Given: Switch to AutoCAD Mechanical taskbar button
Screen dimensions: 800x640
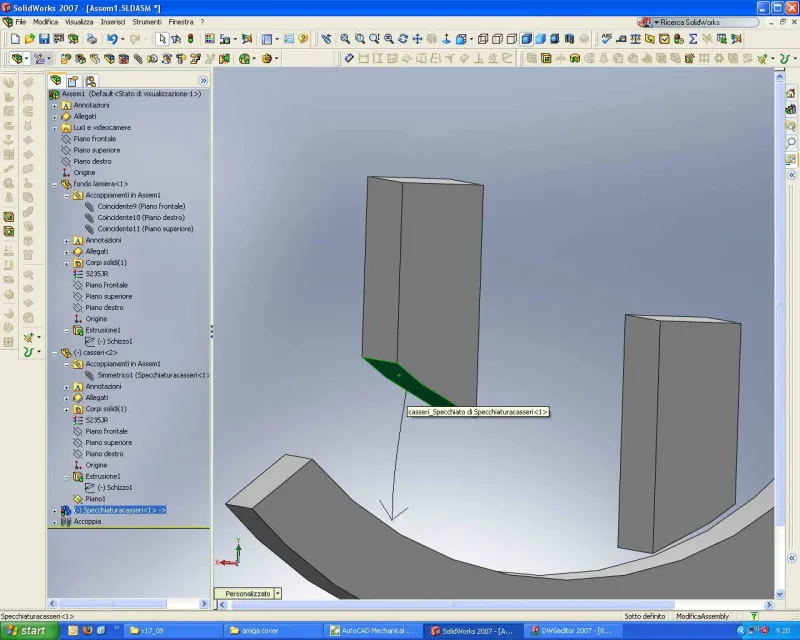Looking at the screenshot, I should [x=372, y=631].
